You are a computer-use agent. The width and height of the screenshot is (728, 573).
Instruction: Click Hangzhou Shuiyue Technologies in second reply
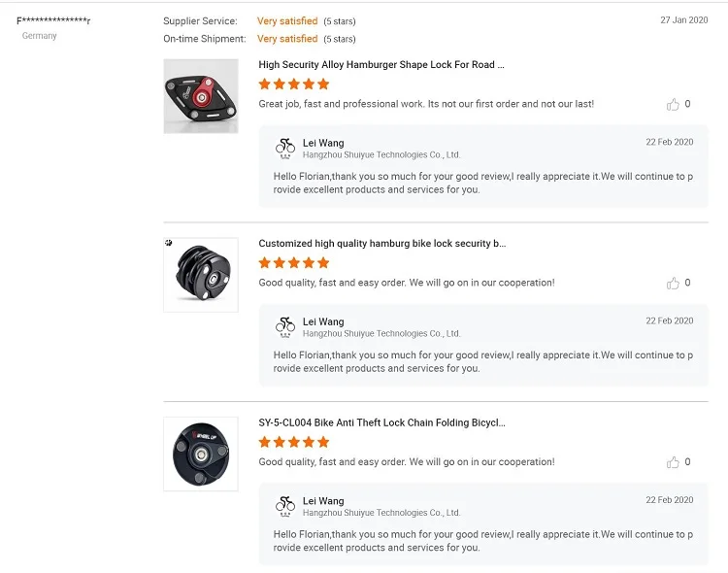point(381,333)
